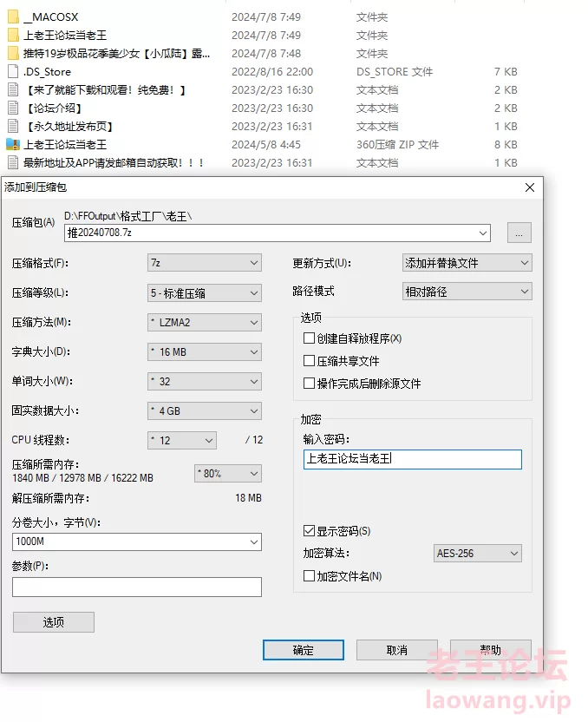588x722 pixels.
Task: Click folder icon of 推特19岁极品花季美少女 row
Action: click(x=13, y=54)
